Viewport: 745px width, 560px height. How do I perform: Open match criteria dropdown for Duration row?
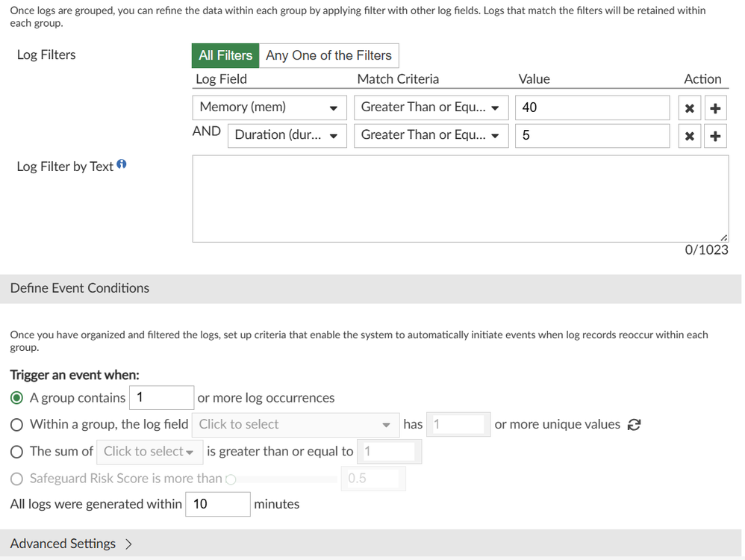(x=430, y=135)
